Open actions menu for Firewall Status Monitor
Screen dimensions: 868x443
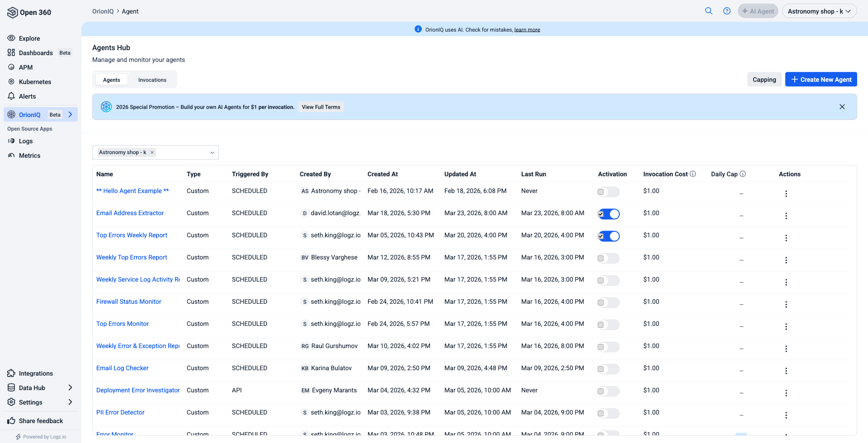(786, 305)
